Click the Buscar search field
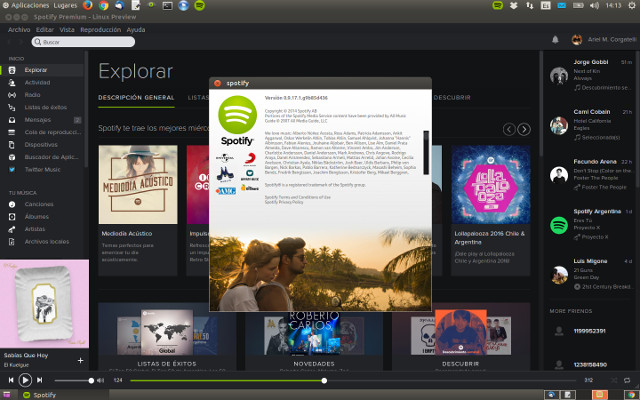 coord(86,42)
